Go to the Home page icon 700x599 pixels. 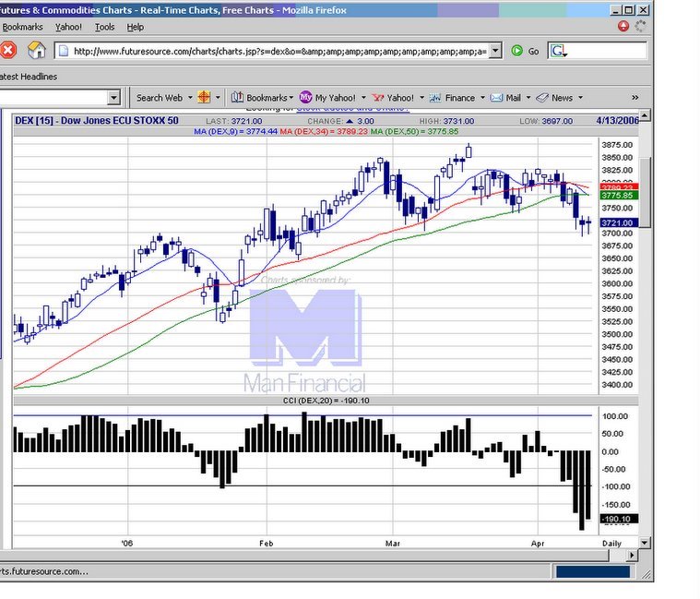point(37,50)
